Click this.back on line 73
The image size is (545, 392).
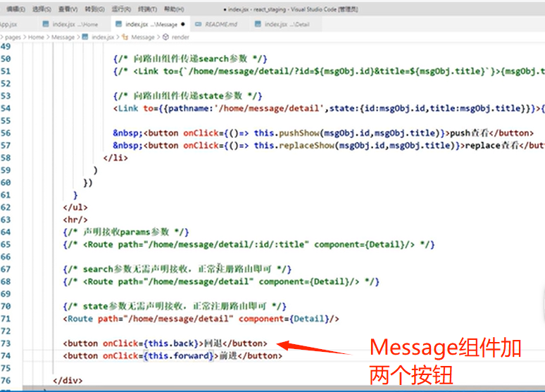point(171,343)
